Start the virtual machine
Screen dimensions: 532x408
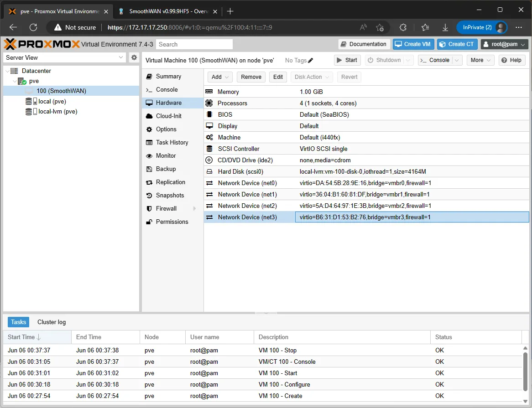tap(347, 60)
